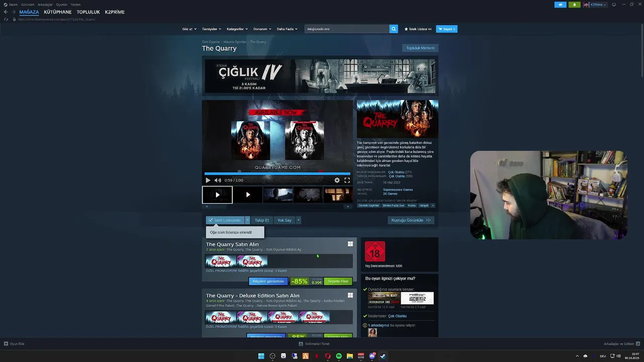Screen dimensions: 644x362
Task: Click the magnifier search button
Action: pos(393,29)
